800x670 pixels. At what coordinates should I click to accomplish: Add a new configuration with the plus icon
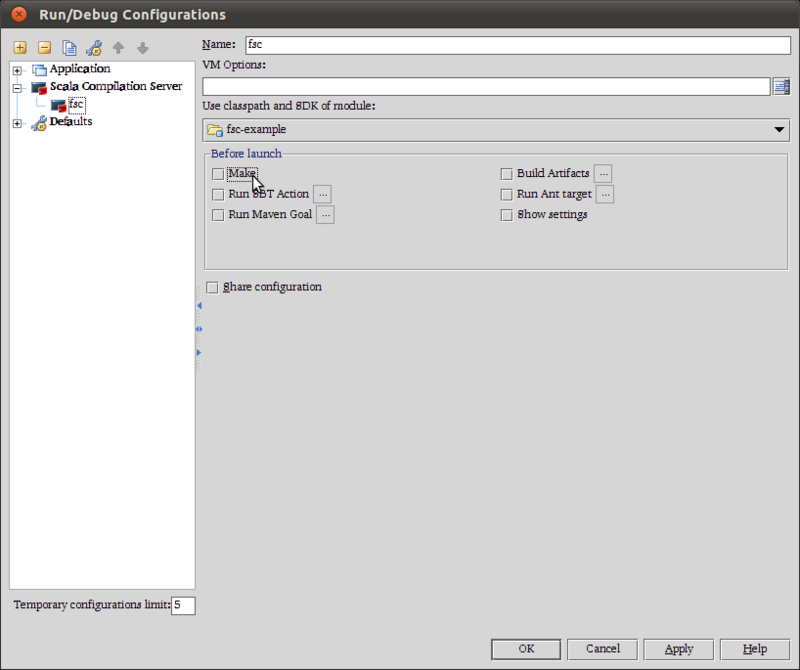pos(20,47)
